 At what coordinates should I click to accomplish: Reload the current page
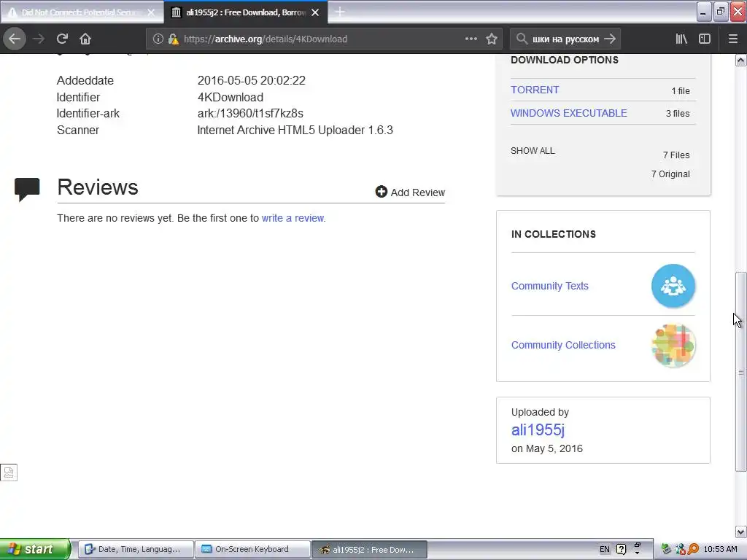(62, 39)
